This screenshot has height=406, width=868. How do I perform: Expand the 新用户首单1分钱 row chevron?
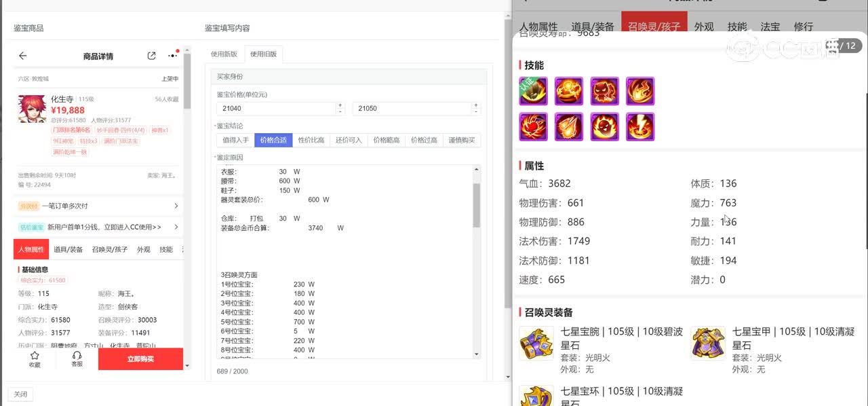(x=176, y=227)
